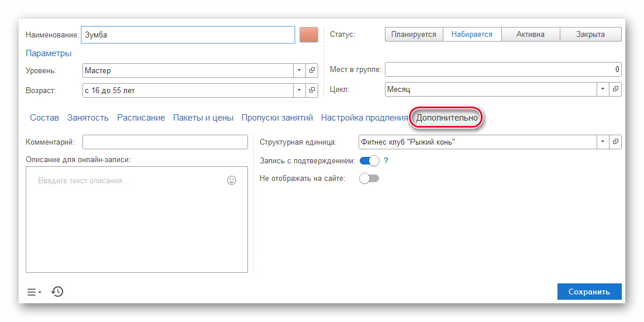Toggle Запись с подтверждением switch off

[x=369, y=161]
